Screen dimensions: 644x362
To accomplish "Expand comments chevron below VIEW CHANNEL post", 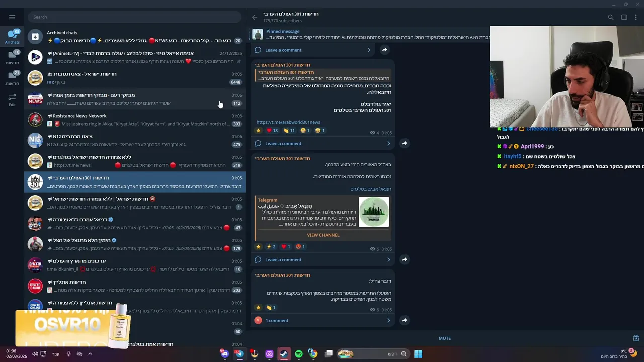I will coord(388,260).
